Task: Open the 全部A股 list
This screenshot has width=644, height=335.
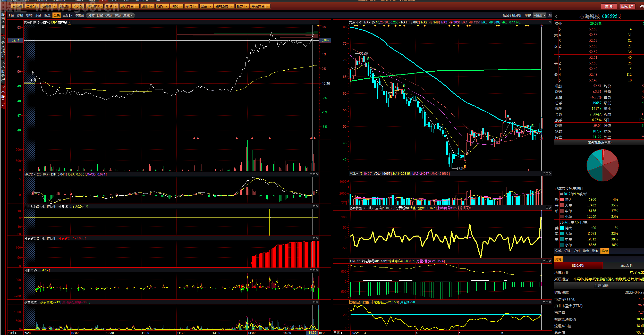Action: click(32, 6)
